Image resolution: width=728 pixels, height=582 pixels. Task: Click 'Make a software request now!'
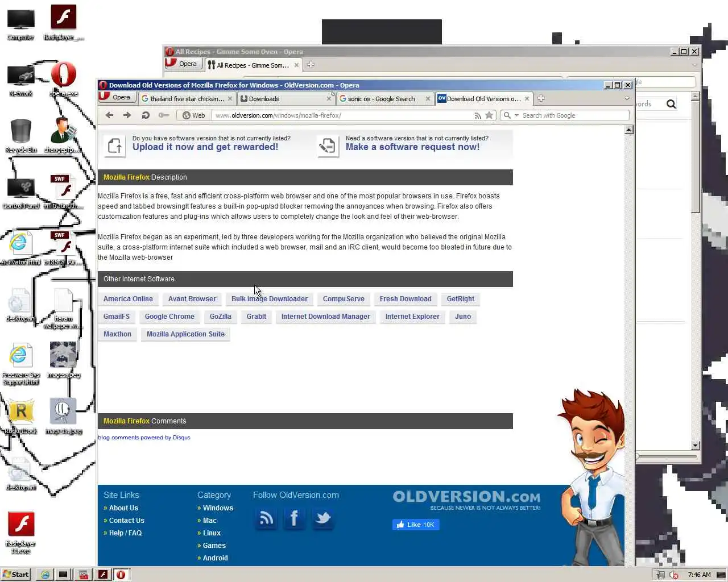tap(412, 147)
